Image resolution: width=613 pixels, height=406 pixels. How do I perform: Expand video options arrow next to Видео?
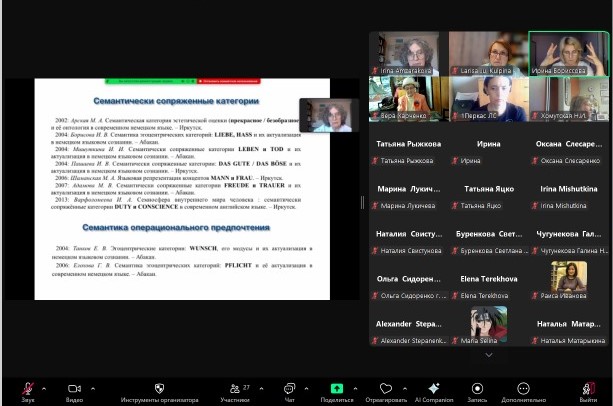(93, 389)
